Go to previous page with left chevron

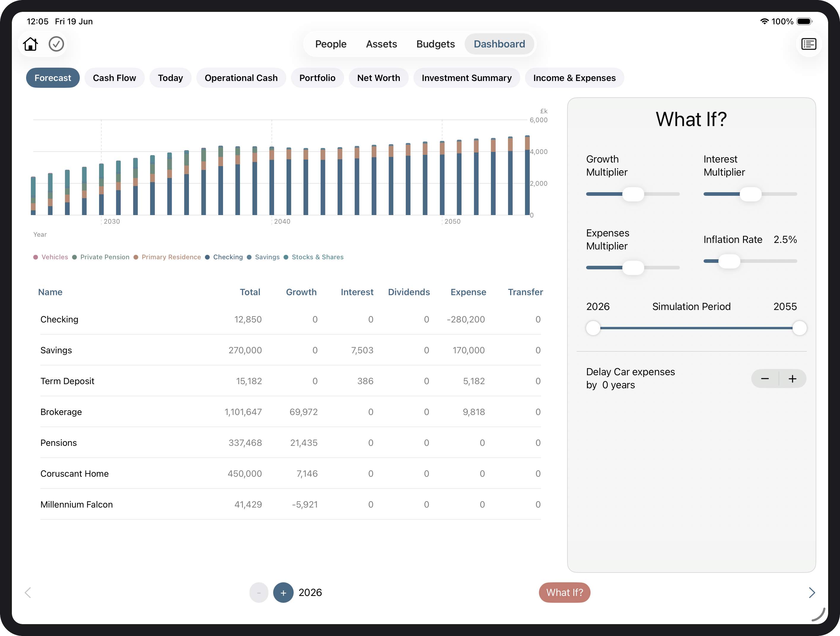coord(28,592)
